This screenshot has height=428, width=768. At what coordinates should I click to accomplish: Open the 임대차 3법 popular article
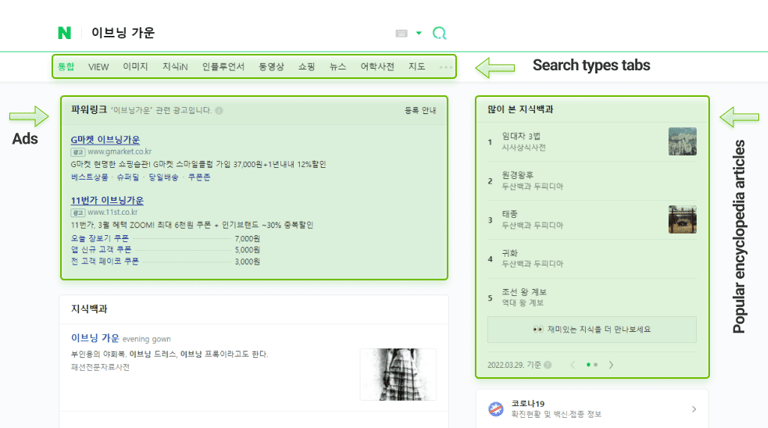coord(521,136)
